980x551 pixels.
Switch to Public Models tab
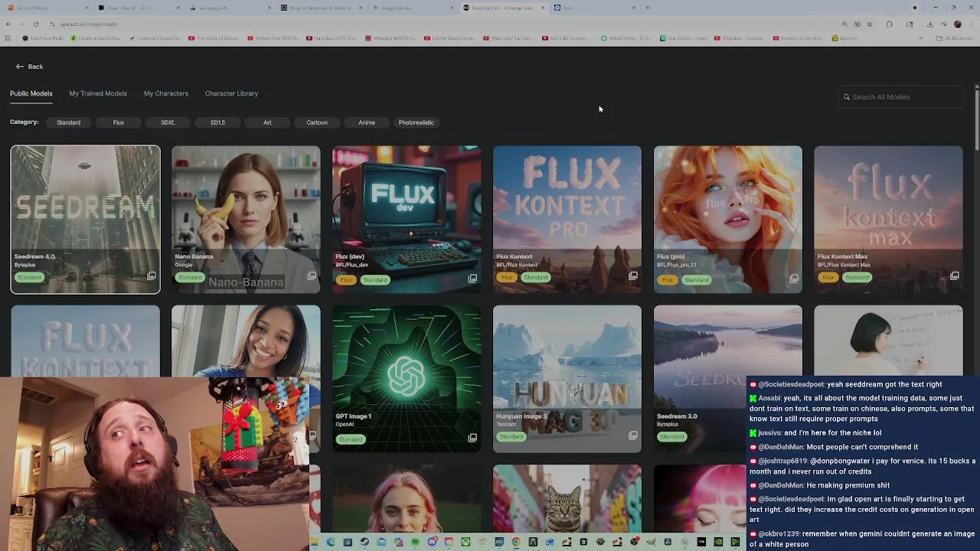pos(31,93)
